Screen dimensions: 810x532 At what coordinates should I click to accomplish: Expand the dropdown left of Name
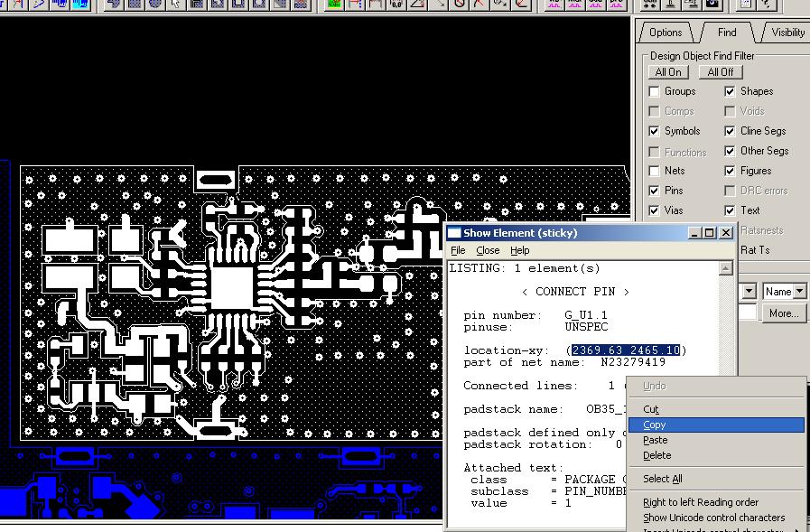tap(749, 292)
